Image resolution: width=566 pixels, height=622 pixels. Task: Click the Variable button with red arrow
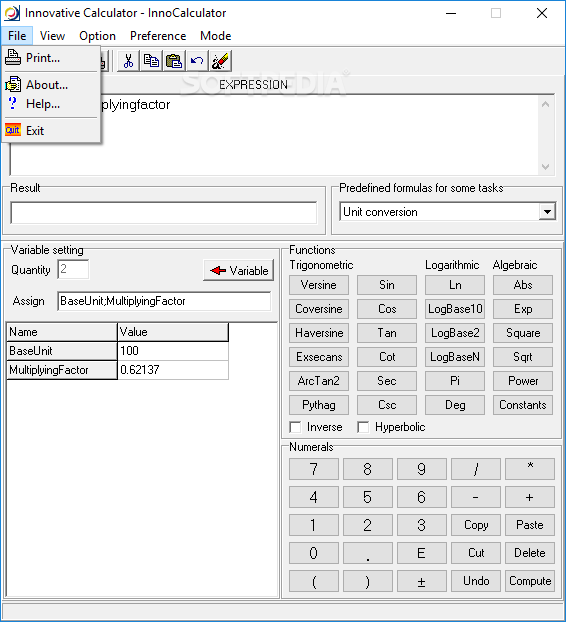[238, 271]
